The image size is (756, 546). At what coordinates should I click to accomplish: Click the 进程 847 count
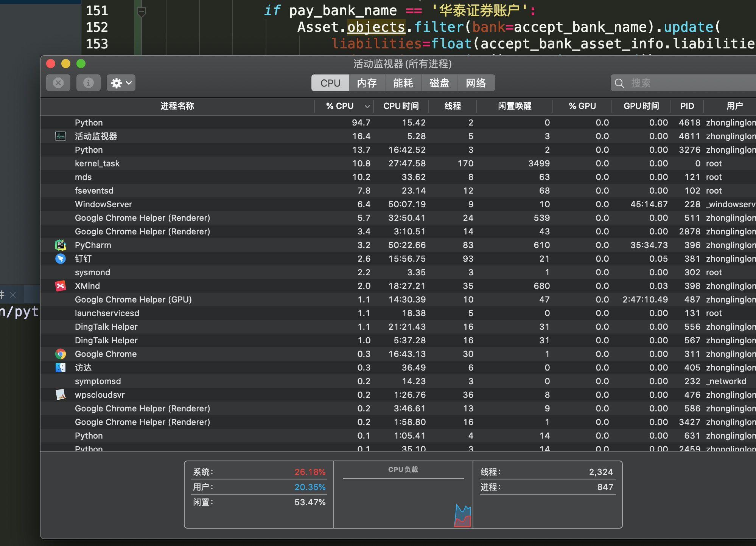pos(605,487)
